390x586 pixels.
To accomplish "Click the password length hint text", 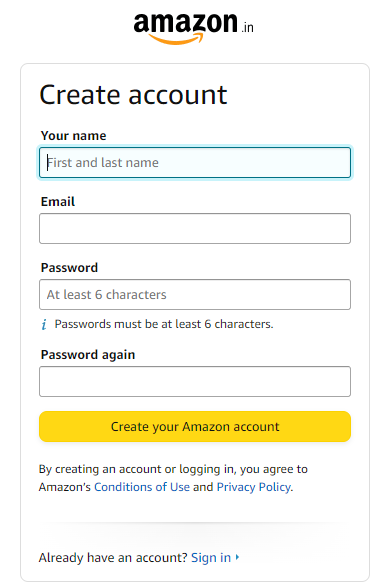I will click(x=164, y=324).
